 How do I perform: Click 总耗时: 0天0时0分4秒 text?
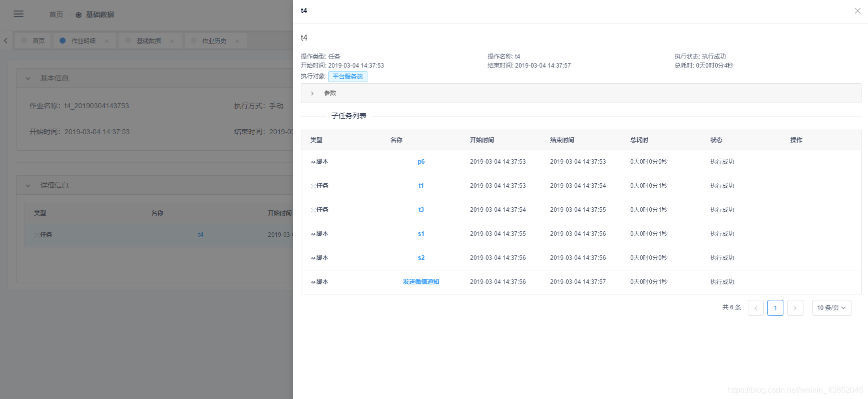point(704,66)
